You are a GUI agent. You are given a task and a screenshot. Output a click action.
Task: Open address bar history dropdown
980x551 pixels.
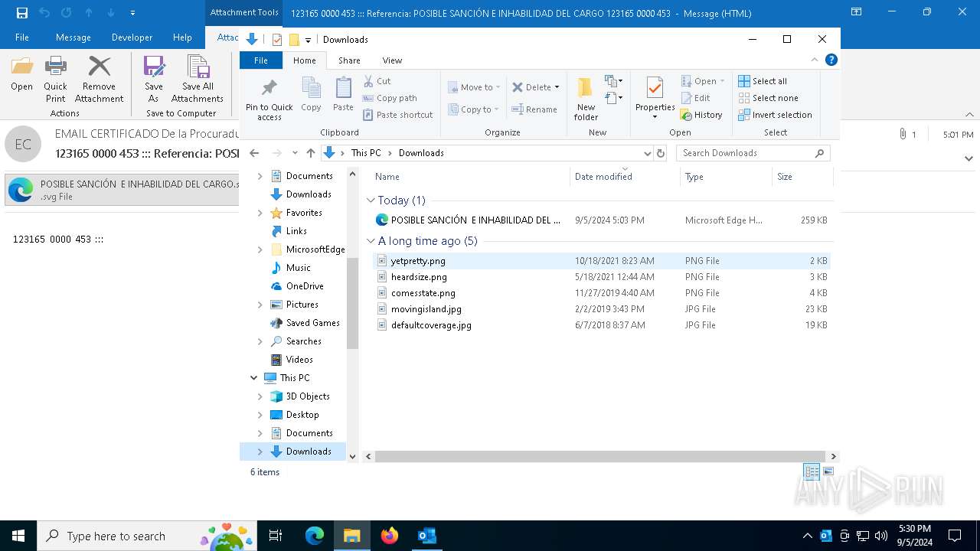coord(648,153)
